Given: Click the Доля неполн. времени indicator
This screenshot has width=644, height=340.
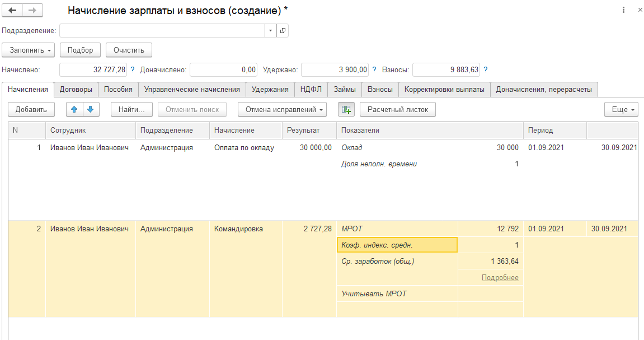Looking at the screenshot, I should pos(379,164).
